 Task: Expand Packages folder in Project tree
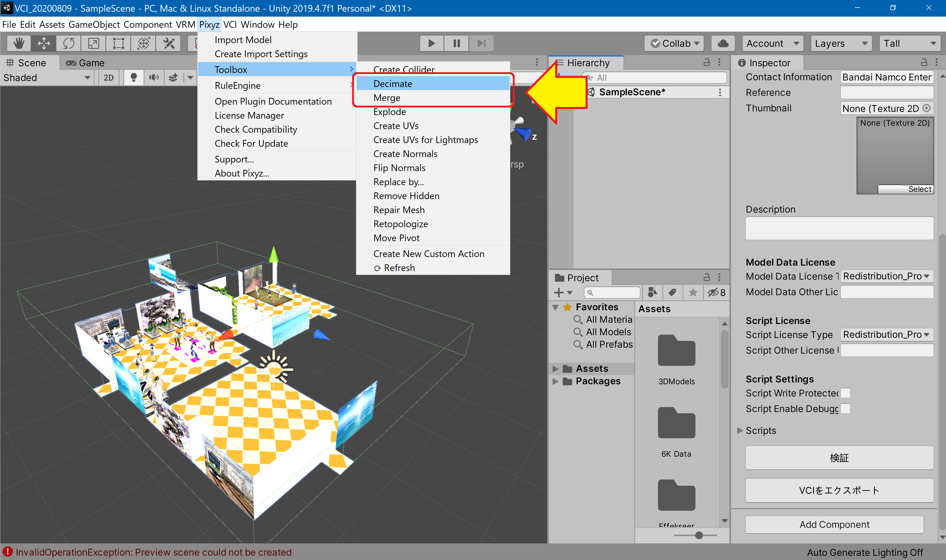tap(555, 381)
